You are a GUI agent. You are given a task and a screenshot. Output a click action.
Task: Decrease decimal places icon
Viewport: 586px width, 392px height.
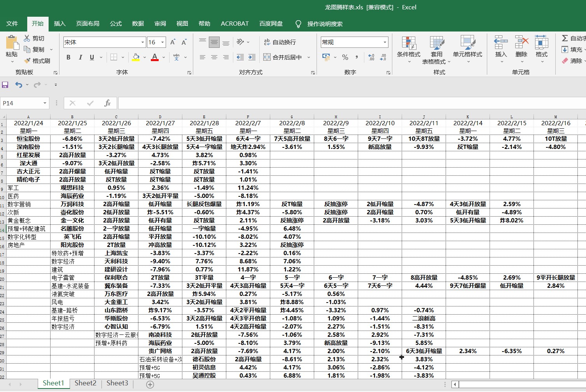(383, 57)
